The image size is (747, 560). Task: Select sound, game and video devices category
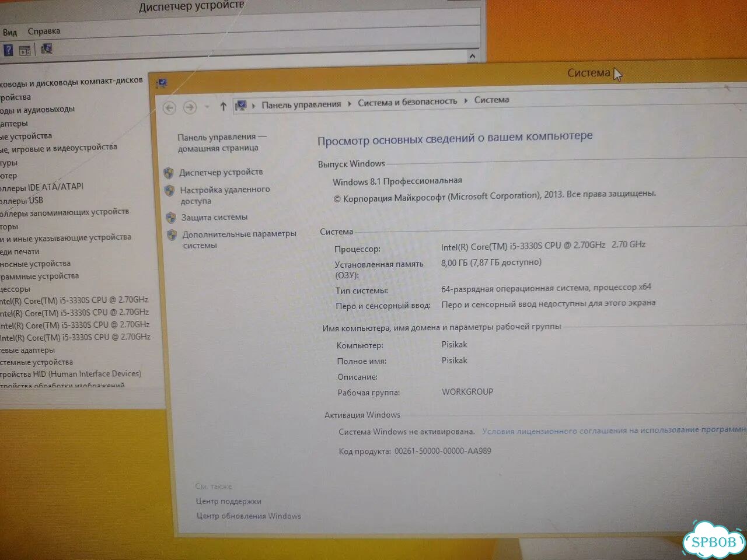[58, 148]
